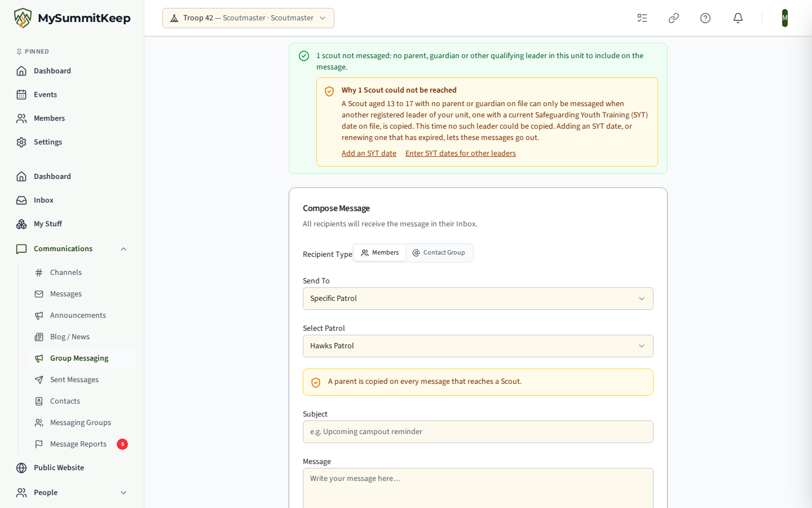Click the Subject input field

(x=478, y=432)
